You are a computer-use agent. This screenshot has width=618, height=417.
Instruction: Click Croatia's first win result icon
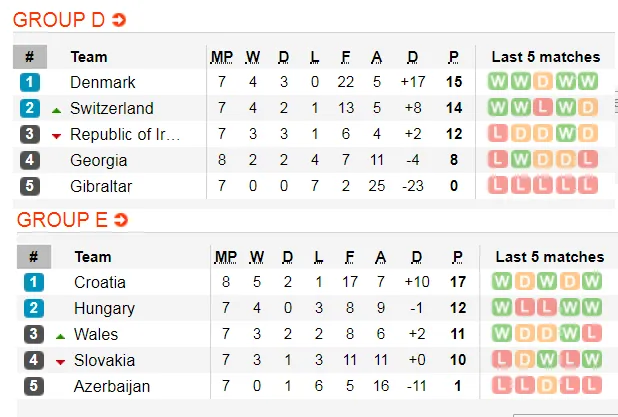click(502, 282)
